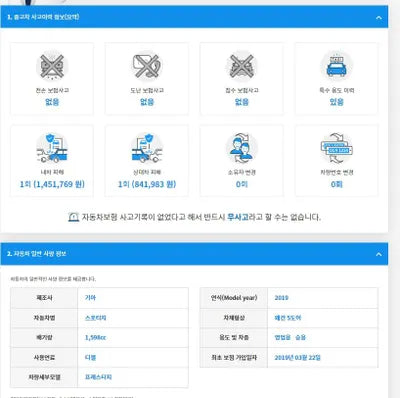Viewport: 400px width, 398px height.
Task: Click '0회' under plate number change (차량번호 변경)
Action: [337, 184]
